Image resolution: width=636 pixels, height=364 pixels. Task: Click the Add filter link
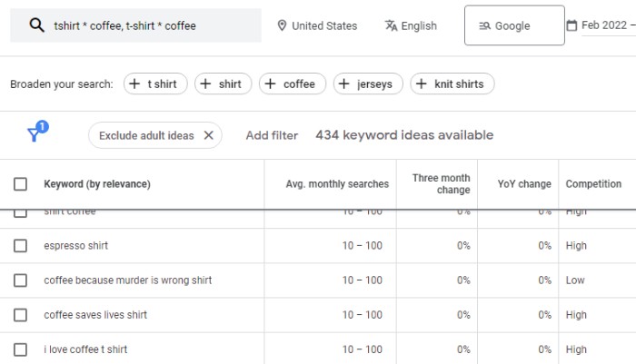click(272, 135)
